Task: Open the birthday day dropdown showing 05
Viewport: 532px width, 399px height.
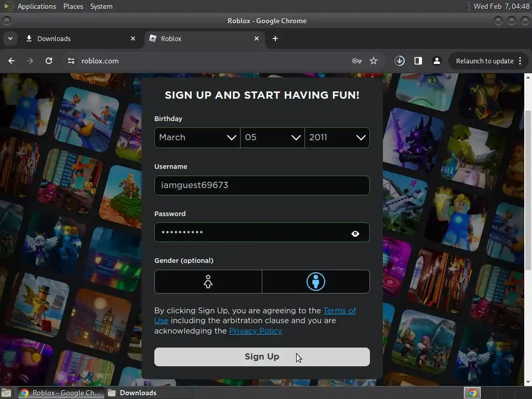Action: [272, 137]
